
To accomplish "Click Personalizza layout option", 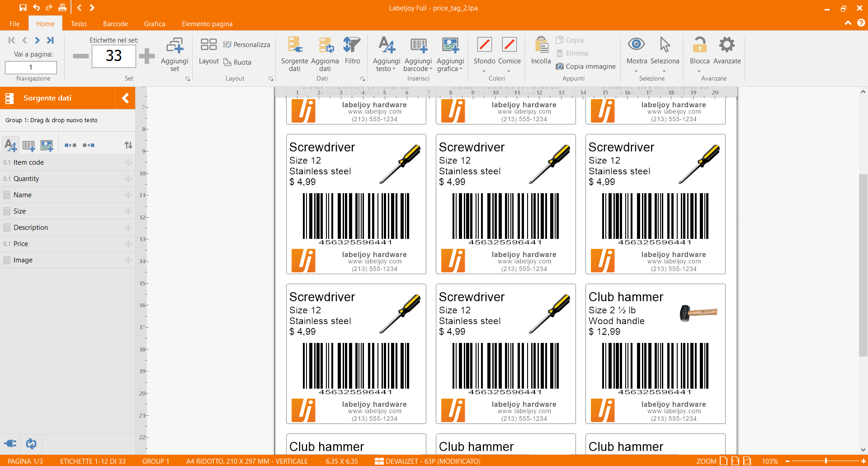I will coord(247,45).
